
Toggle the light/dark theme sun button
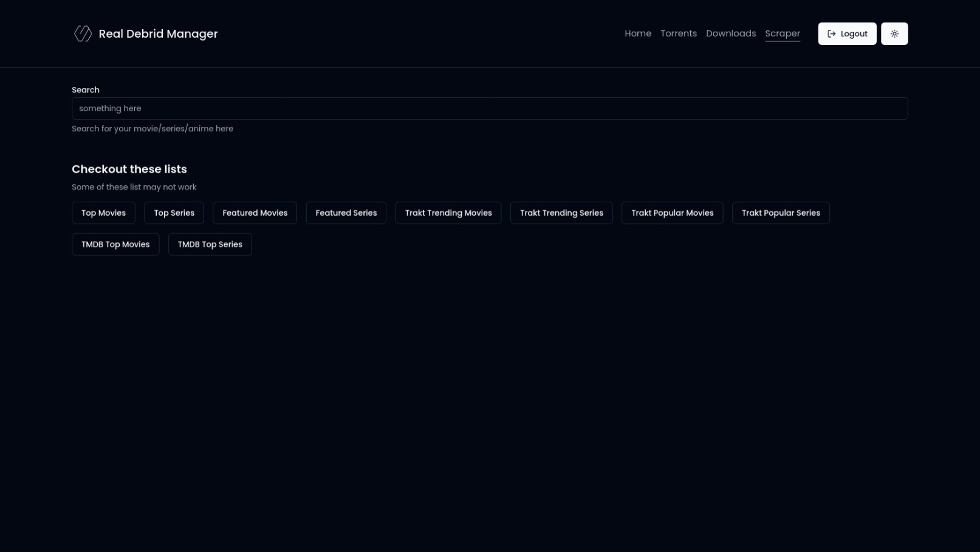point(894,33)
